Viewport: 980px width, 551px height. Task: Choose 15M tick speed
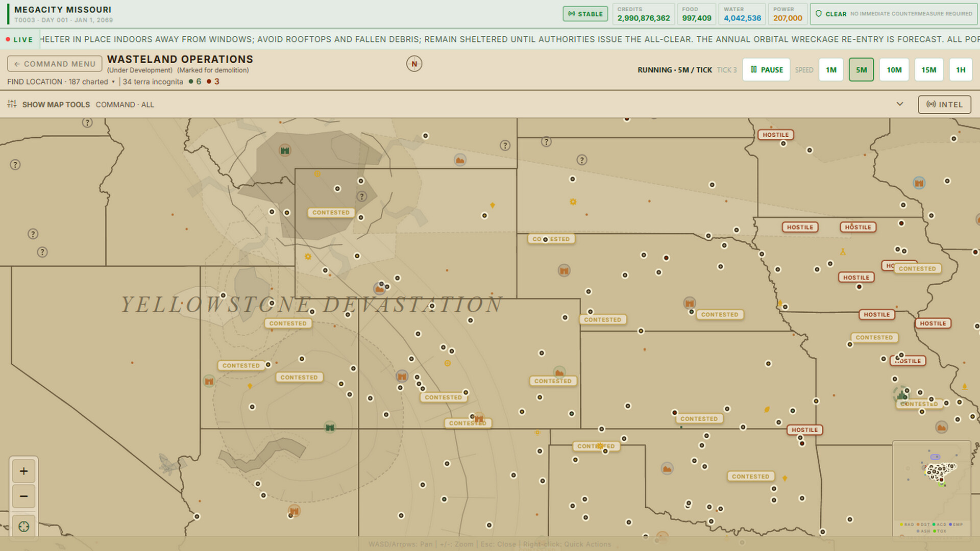(x=928, y=70)
